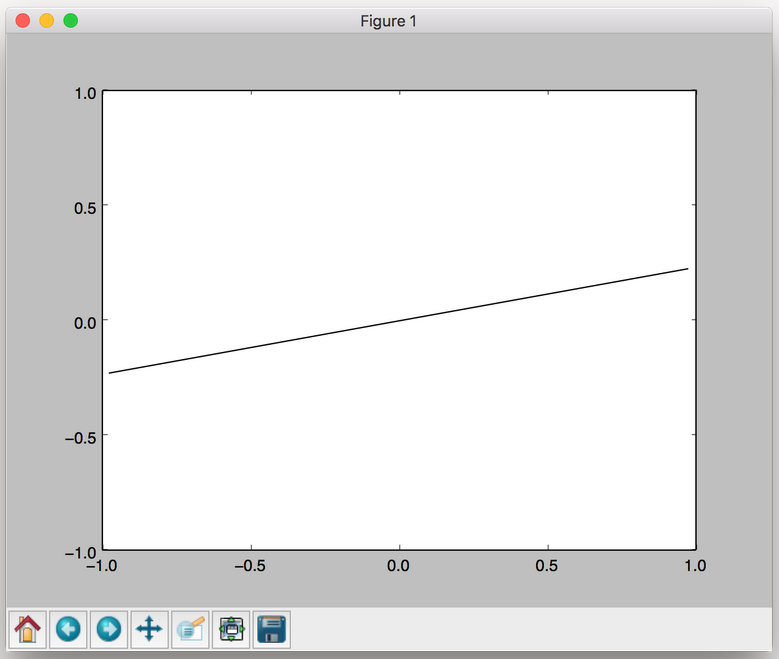Minimize the window with yellow button
Screen dimensions: 779x659
(47, 20)
